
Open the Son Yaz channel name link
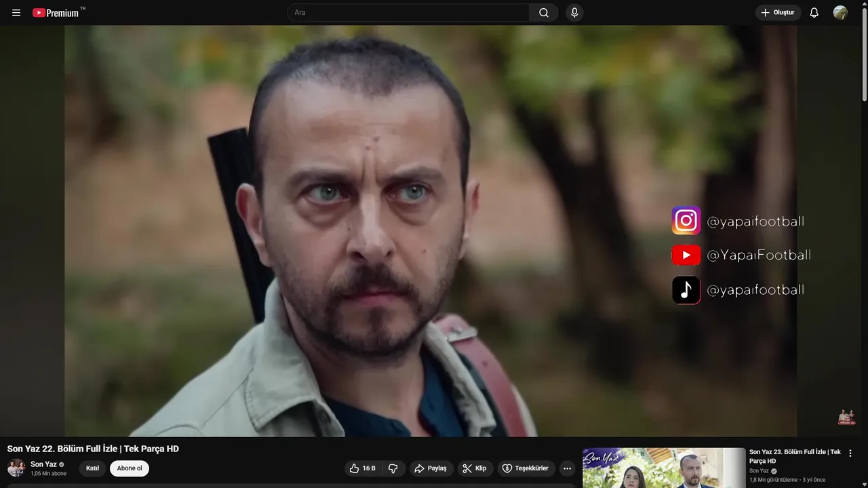click(43, 464)
